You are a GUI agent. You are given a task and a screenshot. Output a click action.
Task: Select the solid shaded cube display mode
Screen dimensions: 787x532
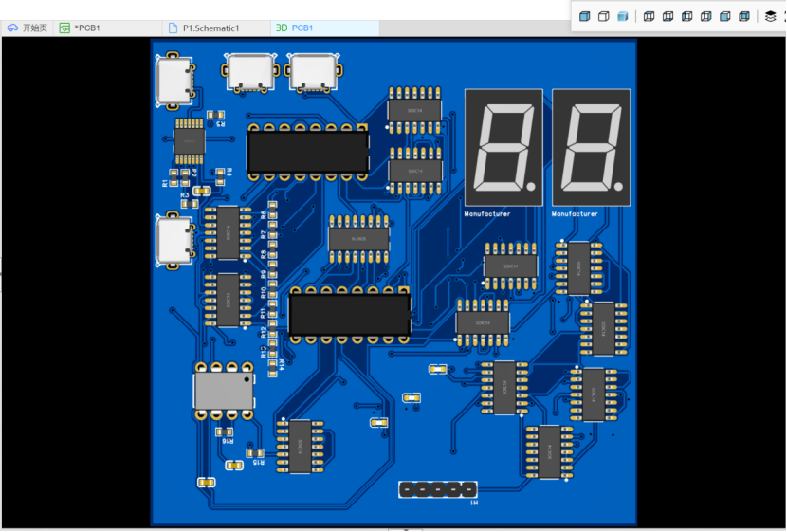click(x=585, y=16)
